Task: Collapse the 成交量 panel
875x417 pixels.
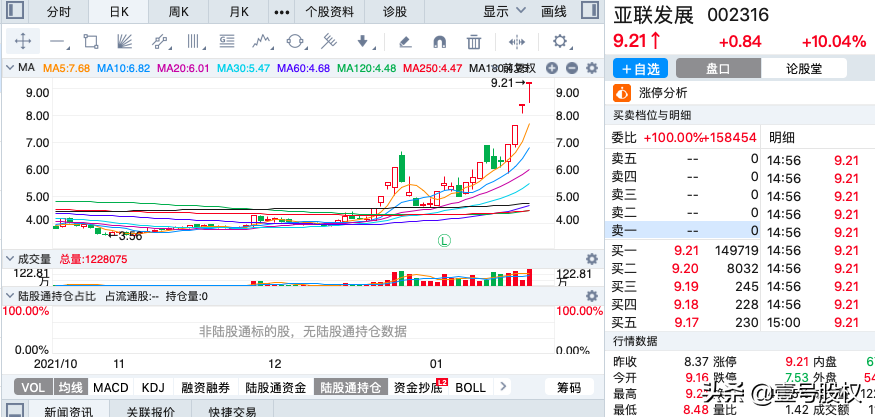Action: (10, 259)
